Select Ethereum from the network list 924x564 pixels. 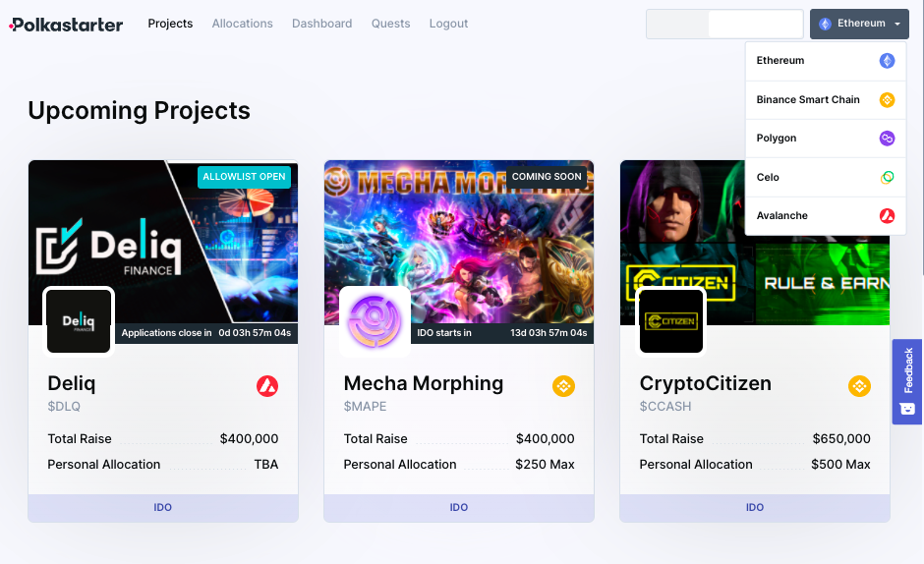pos(826,61)
